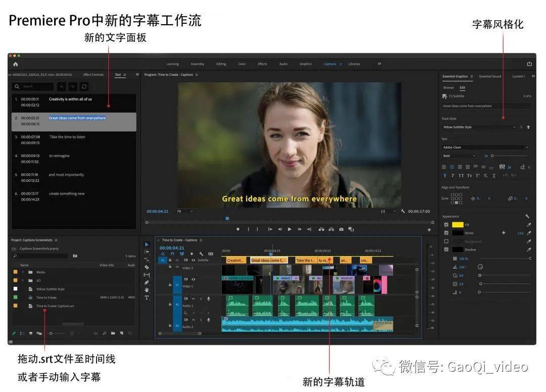Viewport: 546px width, 392px height.
Task: Switch to the Captions workspace tab
Action: click(x=330, y=64)
